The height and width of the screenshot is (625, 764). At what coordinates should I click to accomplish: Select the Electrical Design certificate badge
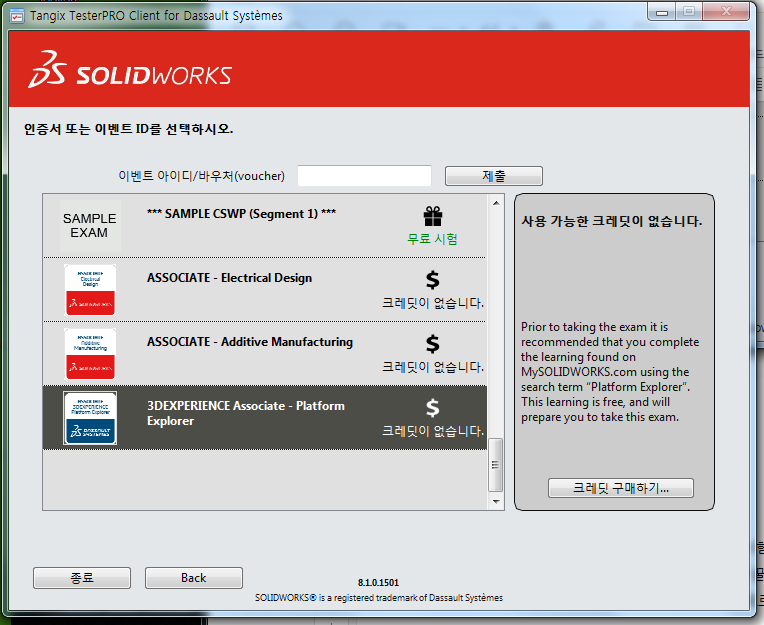pos(90,290)
